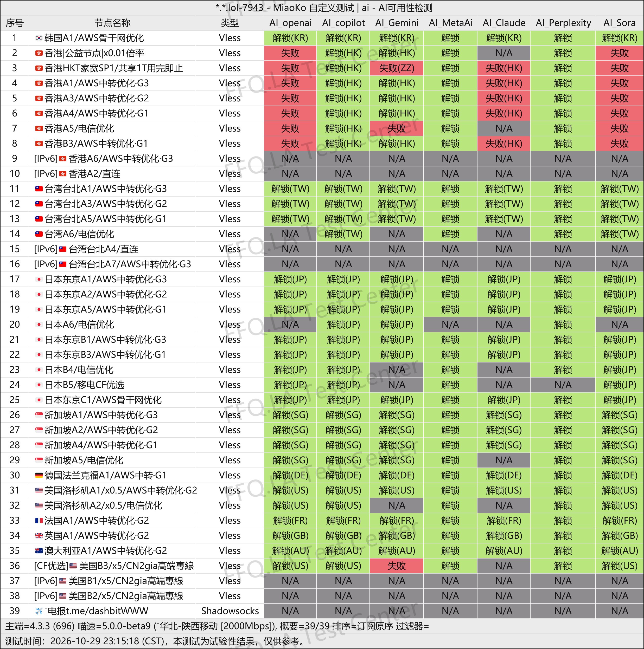Click the AI_Sora column header
644x649 pixels.
click(620, 23)
